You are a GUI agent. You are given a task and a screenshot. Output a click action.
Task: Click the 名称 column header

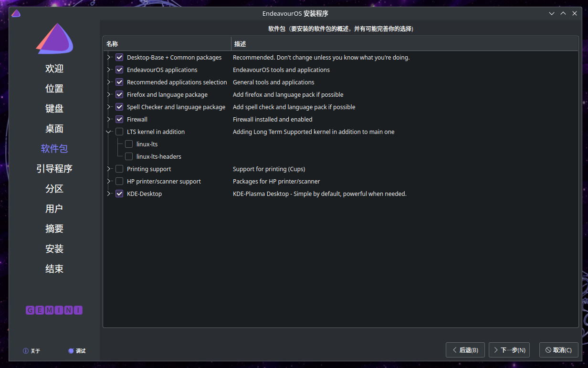(x=167, y=44)
